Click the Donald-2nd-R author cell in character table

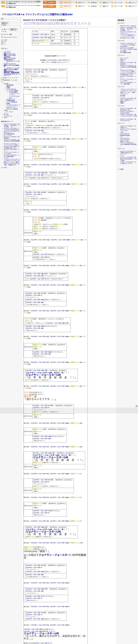tap(55, 44)
